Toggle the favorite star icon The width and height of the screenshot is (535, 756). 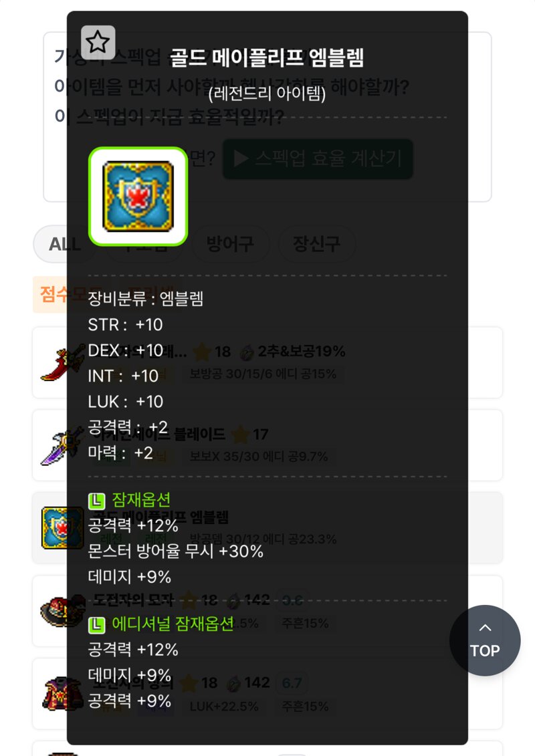click(98, 42)
